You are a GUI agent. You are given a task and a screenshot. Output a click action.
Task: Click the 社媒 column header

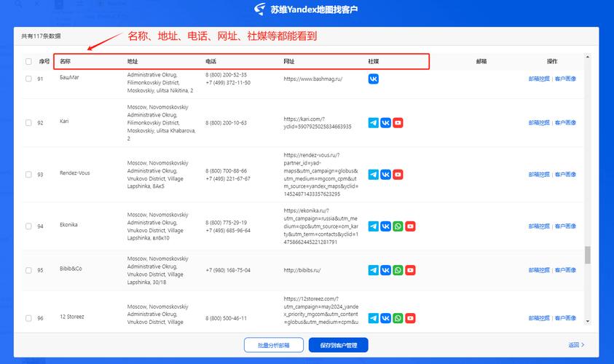(x=374, y=61)
